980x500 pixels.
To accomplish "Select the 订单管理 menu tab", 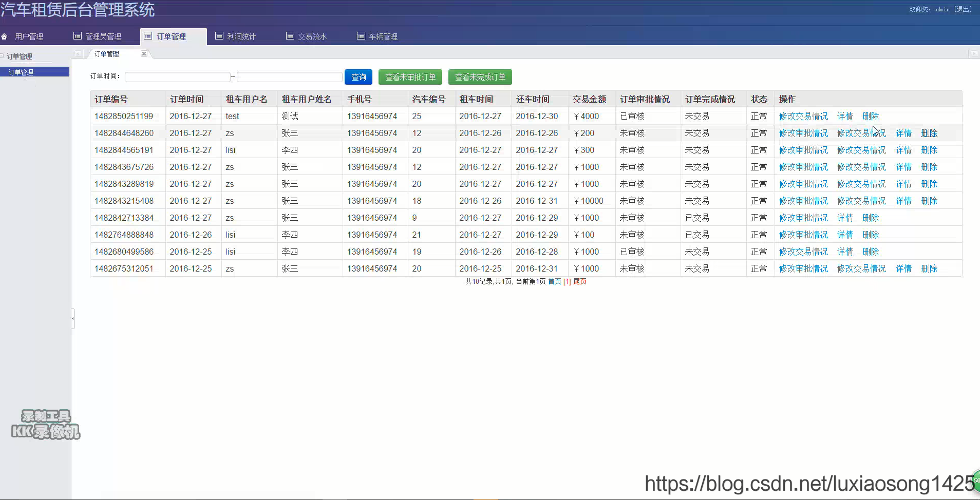I will tap(174, 36).
